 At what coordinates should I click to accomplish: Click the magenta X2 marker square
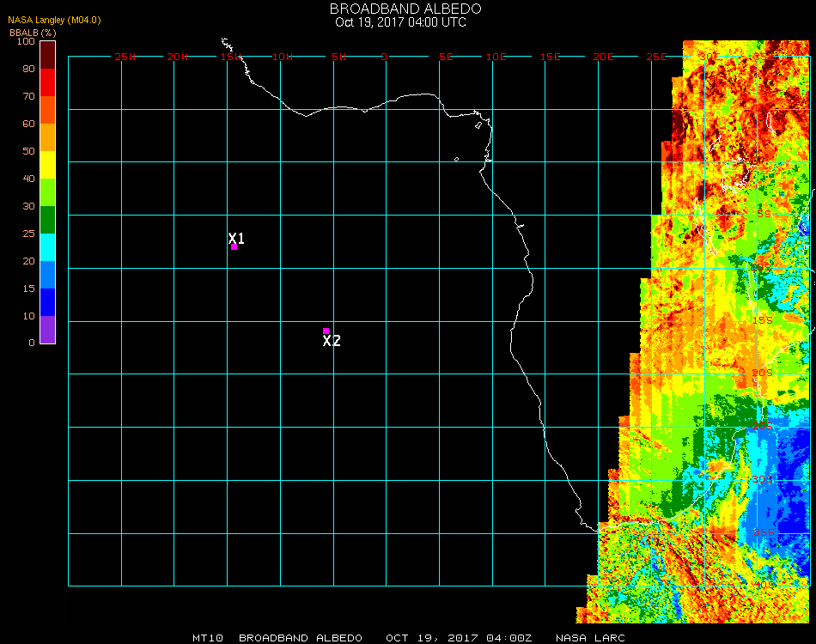326,331
